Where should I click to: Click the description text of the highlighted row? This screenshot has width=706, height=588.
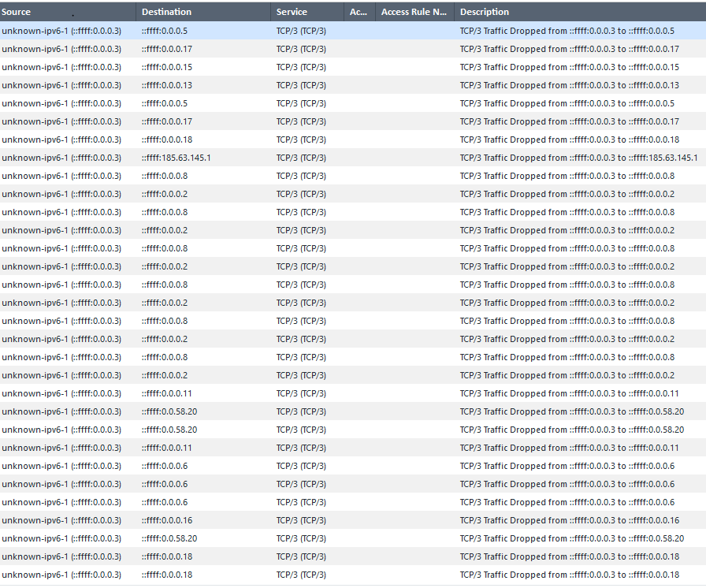[x=567, y=31]
